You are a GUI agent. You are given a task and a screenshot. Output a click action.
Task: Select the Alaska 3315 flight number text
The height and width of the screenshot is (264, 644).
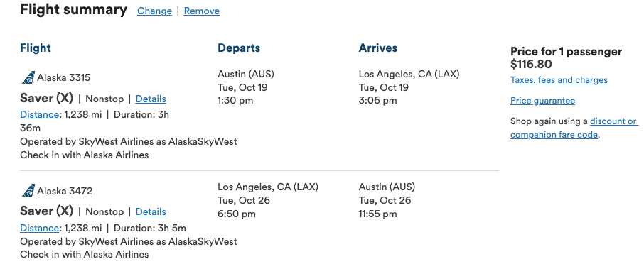coord(64,77)
